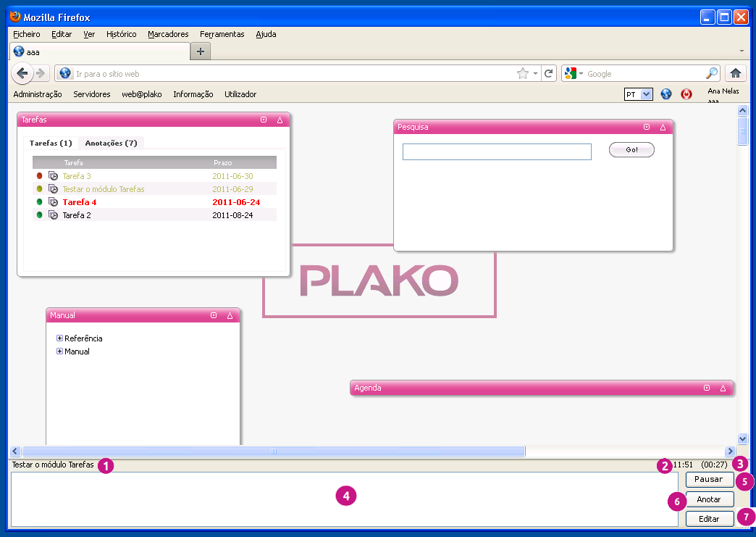756x537 pixels.
Task: Collapse the Tarefas panel with the triangle icon
Action: point(280,120)
